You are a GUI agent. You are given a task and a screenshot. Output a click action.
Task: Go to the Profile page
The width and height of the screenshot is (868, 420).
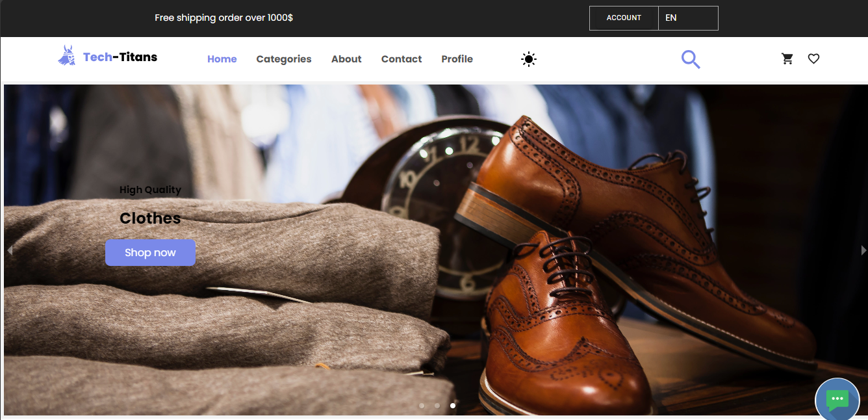(x=457, y=59)
